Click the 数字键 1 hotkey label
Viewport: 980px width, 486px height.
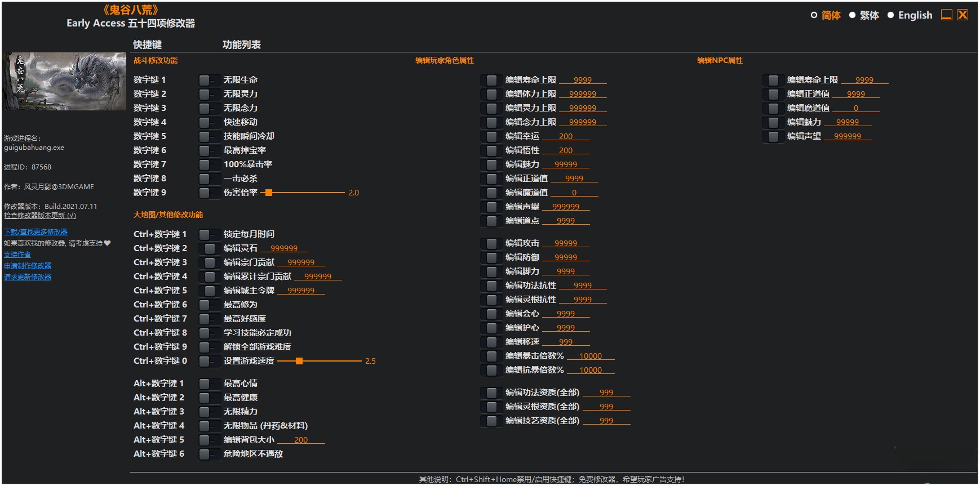pos(149,80)
